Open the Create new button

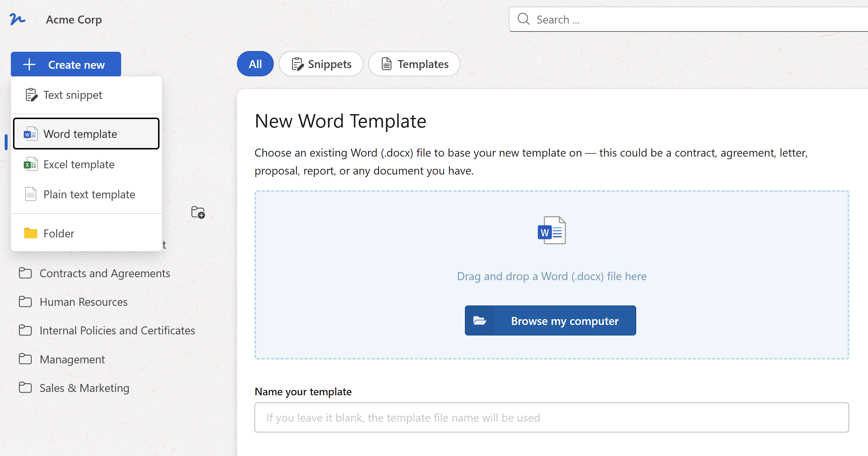66,64
